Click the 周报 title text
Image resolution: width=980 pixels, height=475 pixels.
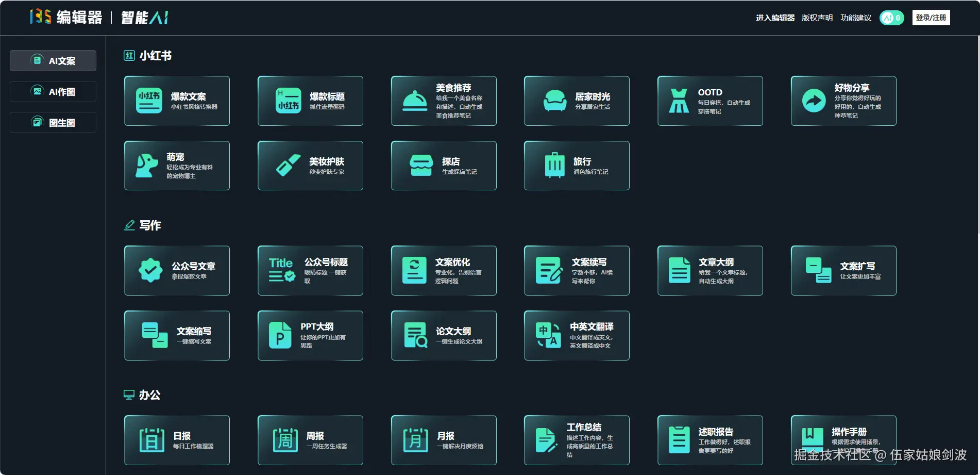click(x=315, y=436)
